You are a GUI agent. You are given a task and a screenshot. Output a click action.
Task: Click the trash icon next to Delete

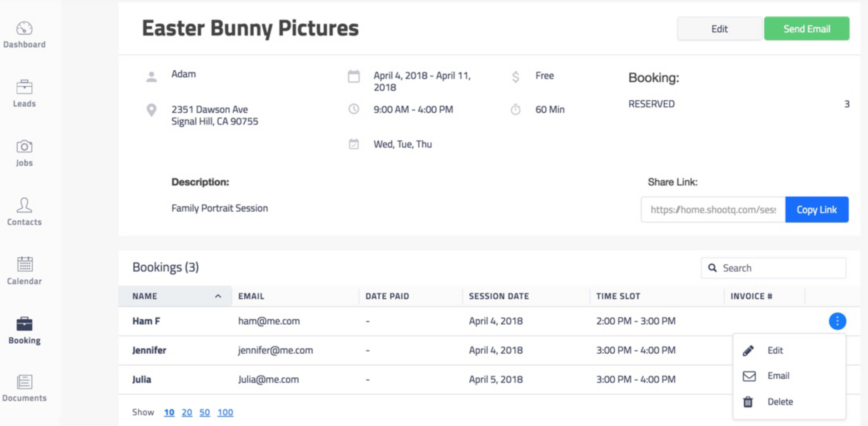click(x=748, y=401)
